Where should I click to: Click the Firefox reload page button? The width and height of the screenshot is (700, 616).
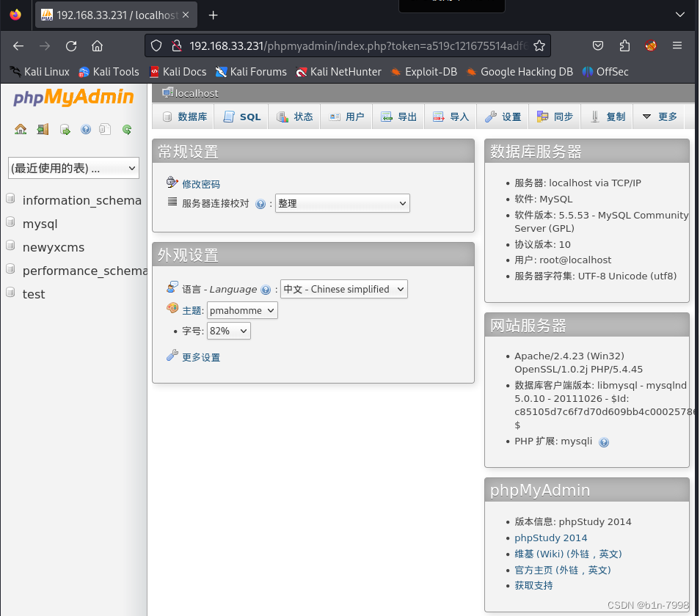[x=71, y=46]
